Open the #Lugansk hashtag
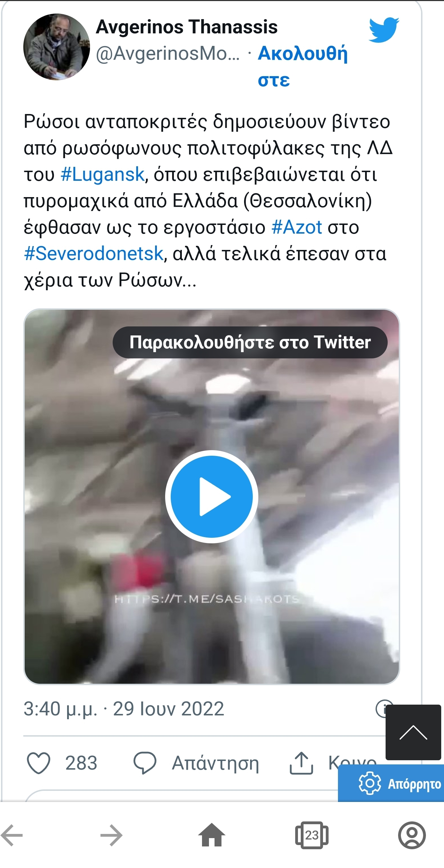This screenshot has width=444, height=868. [x=103, y=174]
